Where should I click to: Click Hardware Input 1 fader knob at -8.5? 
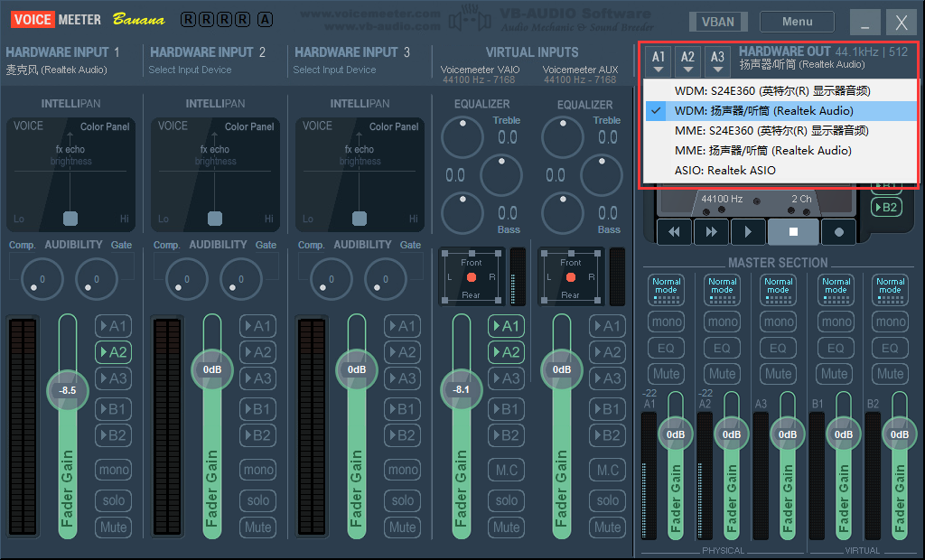pos(67,390)
